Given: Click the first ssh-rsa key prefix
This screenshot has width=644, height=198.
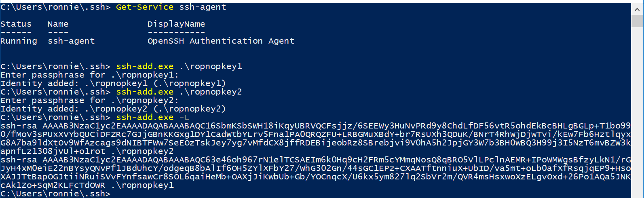Looking at the screenshot, I should [x=19, y=126].
